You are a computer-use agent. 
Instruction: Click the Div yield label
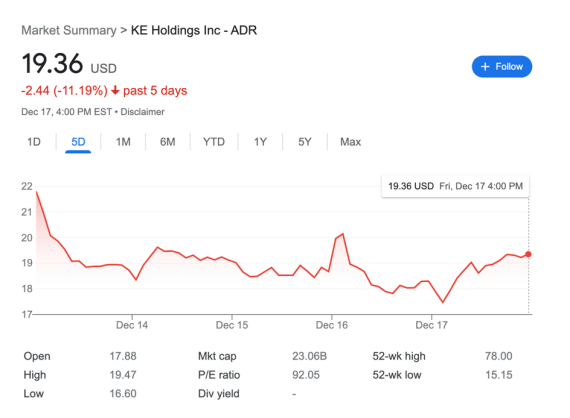tap(218, 394)
